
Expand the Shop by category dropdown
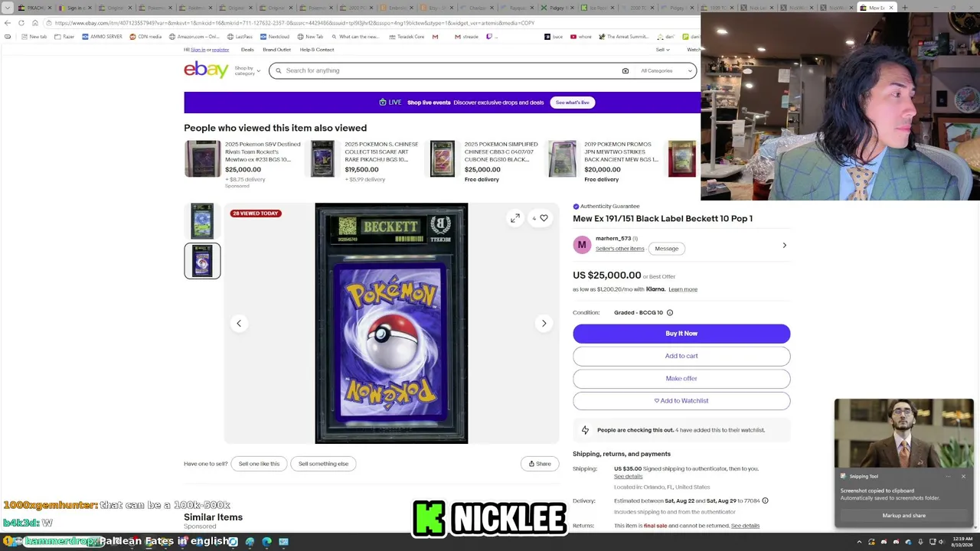coord(247,70)
